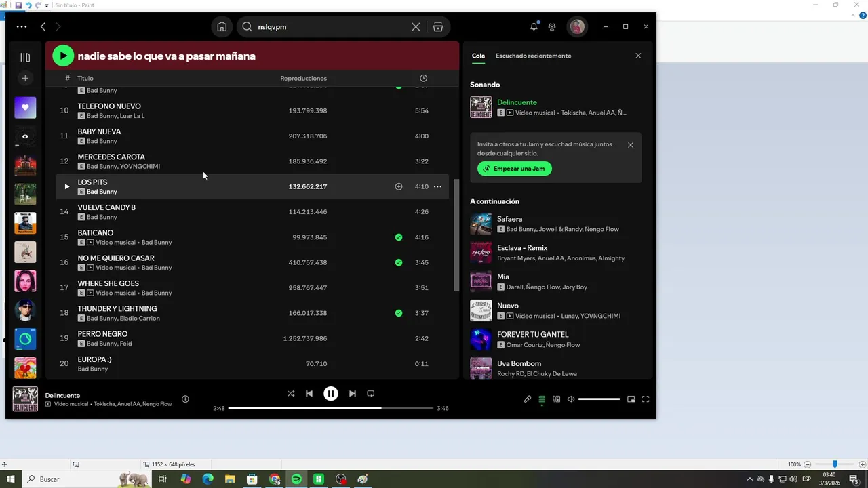868x488 pixels.
Task: Switch to the Escuchado recientemente tab
Action: [533, 56]
